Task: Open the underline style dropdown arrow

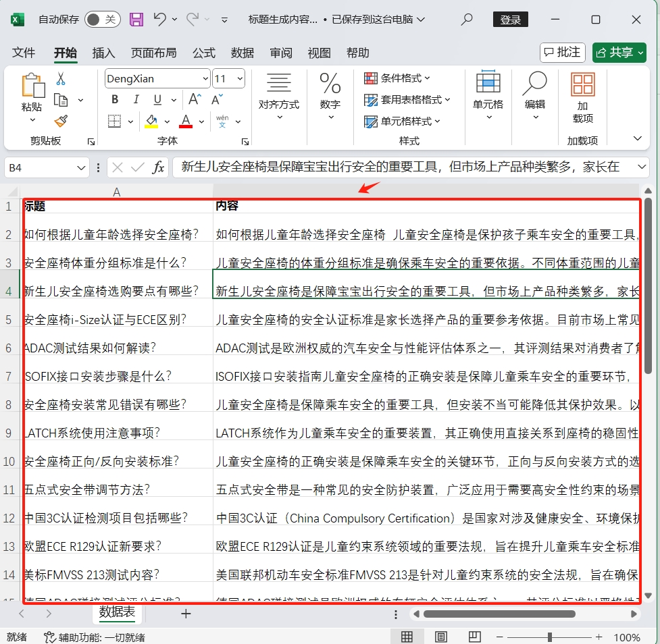Action: (174, 100)
